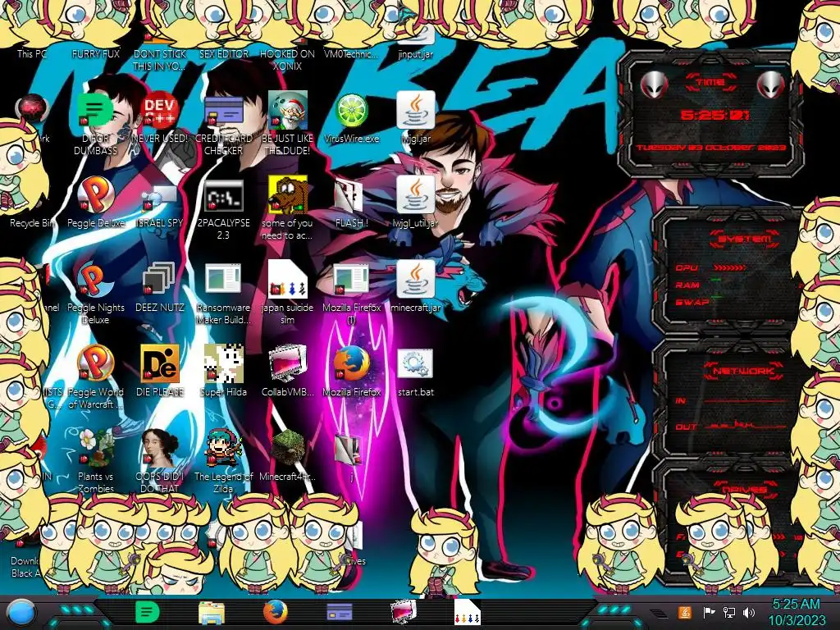Select the VirusWire.exe lime icon
The width and height of the screenshot is (840, 630).
pos(352,111)
